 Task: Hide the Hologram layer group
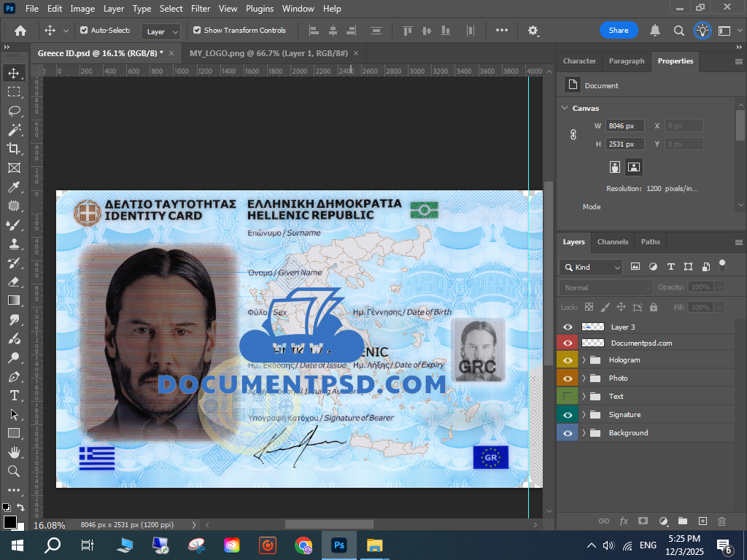click(x=568, y=360)
